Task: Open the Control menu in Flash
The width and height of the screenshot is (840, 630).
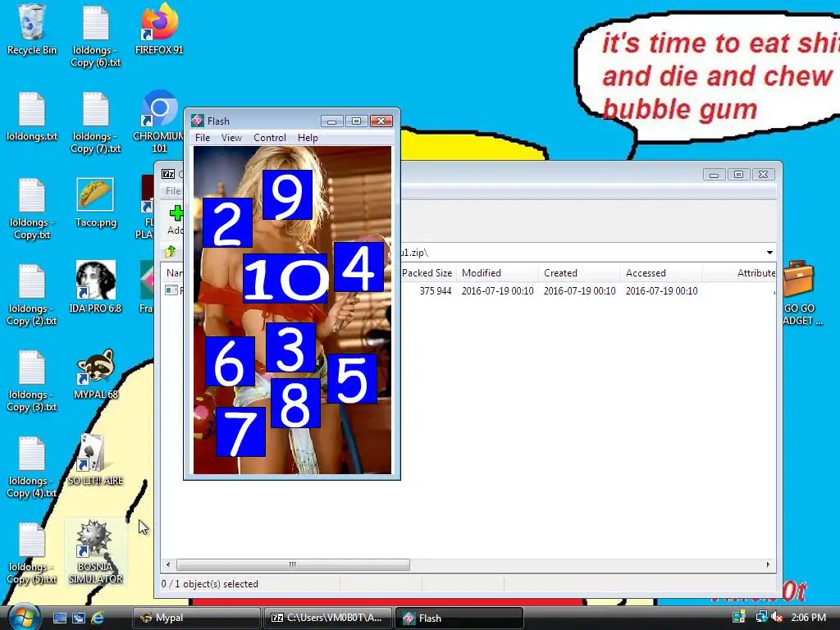Action: pyautogui.click(x=269, y=138)
